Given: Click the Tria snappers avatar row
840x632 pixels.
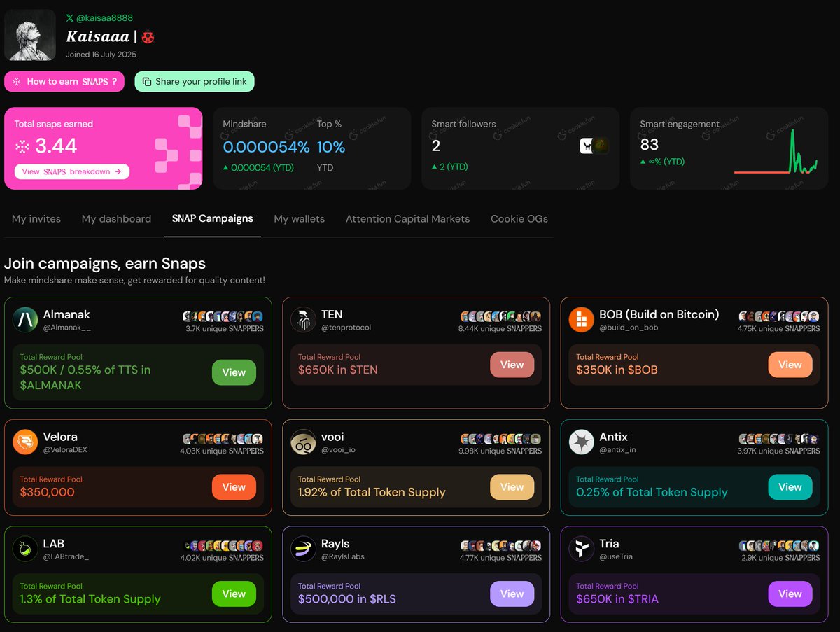Looking at the screenshot, I should [779, 546].
